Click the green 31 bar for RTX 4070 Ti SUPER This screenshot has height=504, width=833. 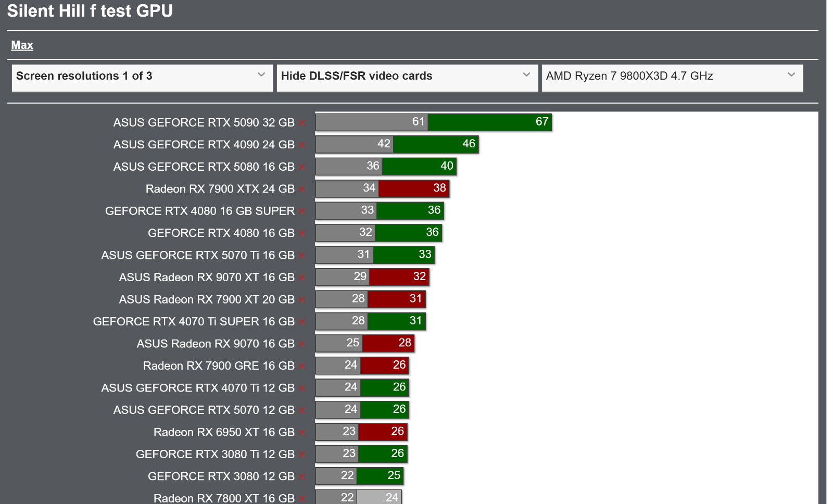[x=397, y=321]
